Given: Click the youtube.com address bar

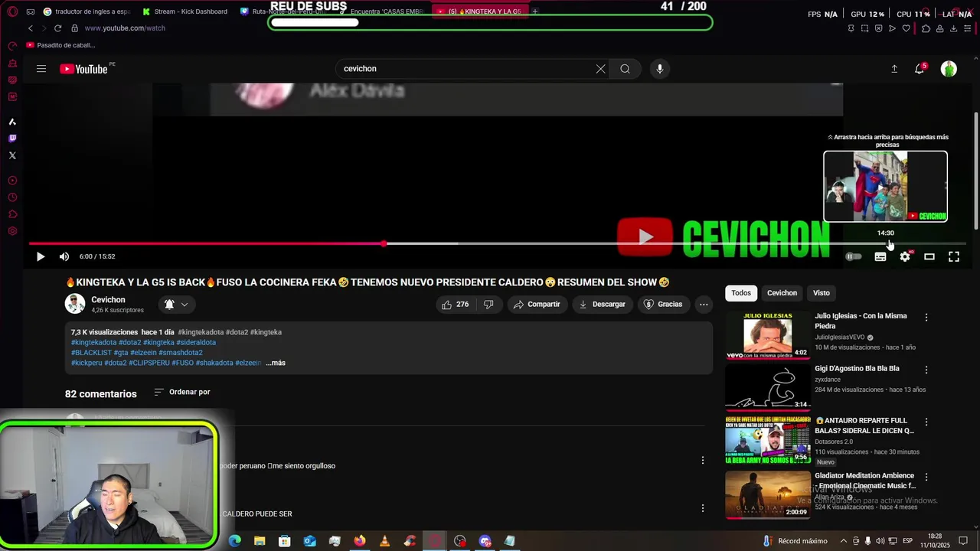Looking at the screenshot, I should [x=125, y=28].
